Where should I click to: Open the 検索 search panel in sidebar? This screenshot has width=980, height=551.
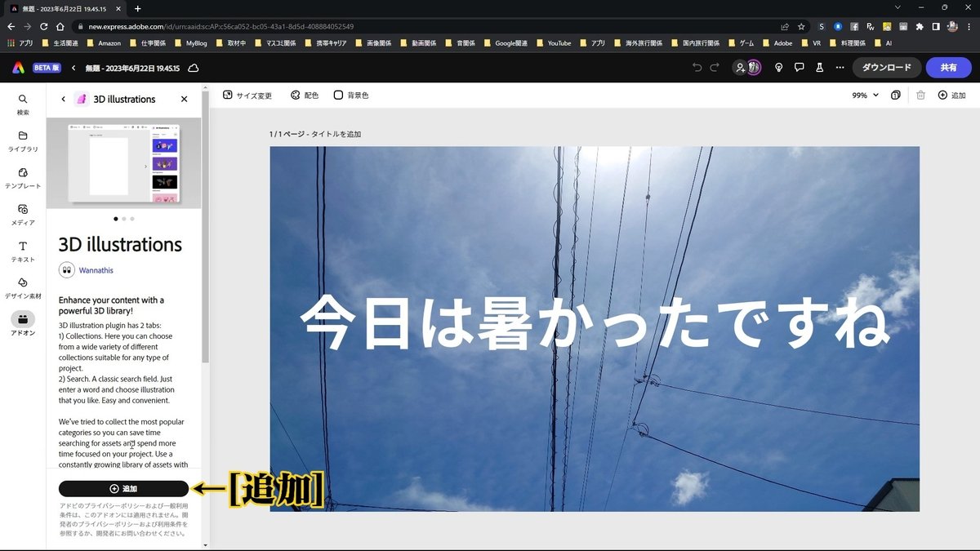(23, 104)
